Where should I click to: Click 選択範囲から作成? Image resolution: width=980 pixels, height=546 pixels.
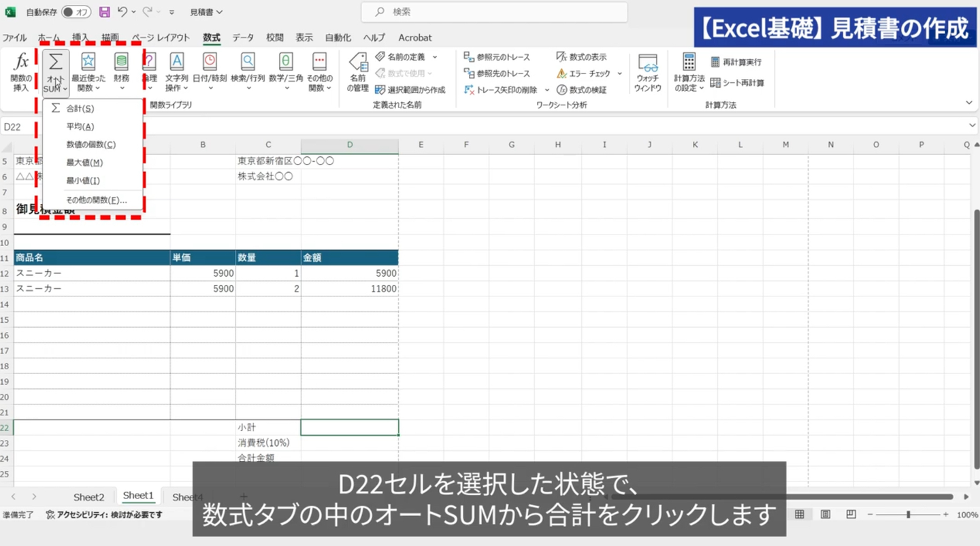(410, 90)
